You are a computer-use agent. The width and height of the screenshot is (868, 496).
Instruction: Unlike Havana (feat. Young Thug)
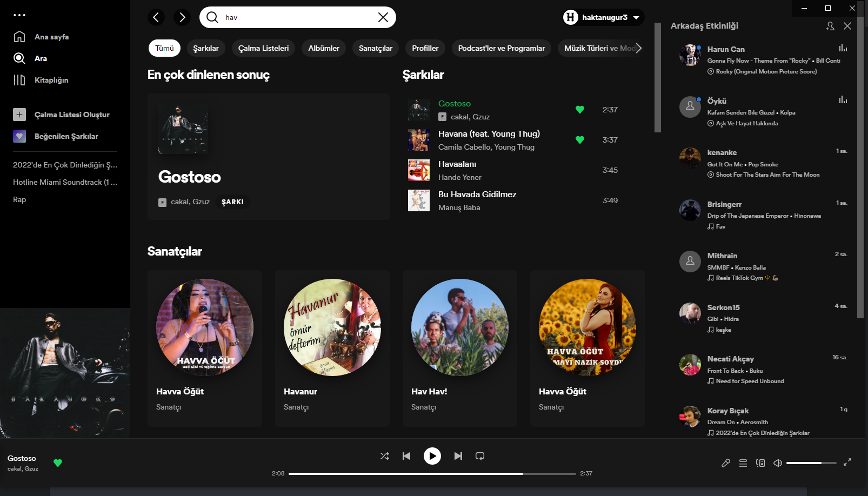tap(580, 140)
